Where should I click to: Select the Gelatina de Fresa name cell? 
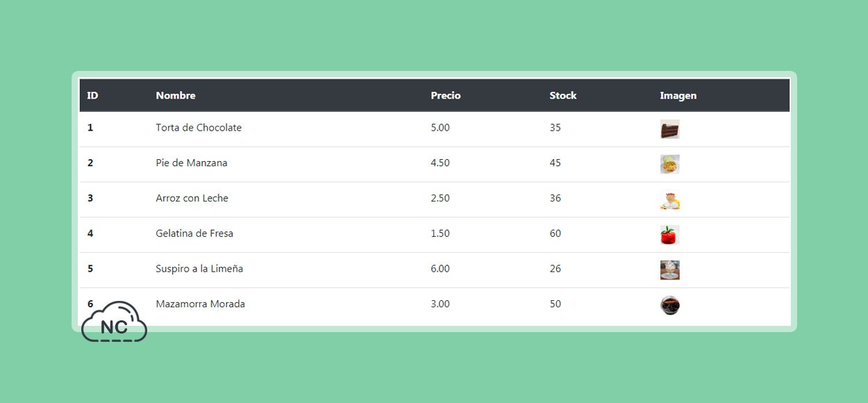click(194, 233)
